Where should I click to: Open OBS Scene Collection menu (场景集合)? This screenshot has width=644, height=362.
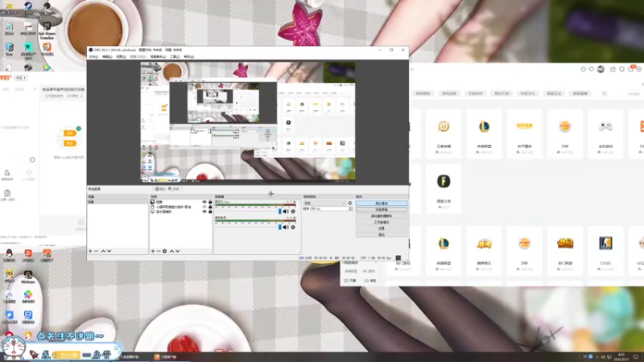click(158, 56)
